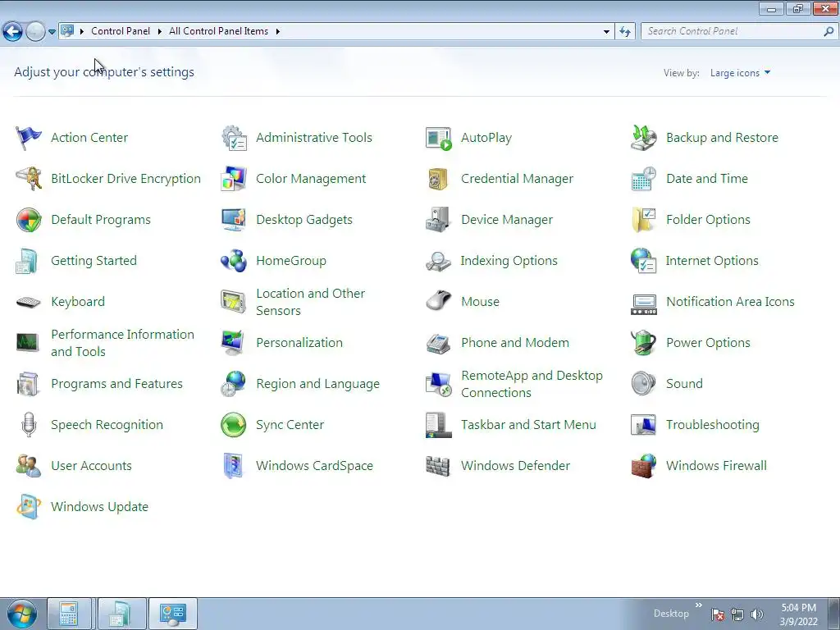Open the View by Large icons dropdown
The image size is (840, 630).
click(741, 73)
